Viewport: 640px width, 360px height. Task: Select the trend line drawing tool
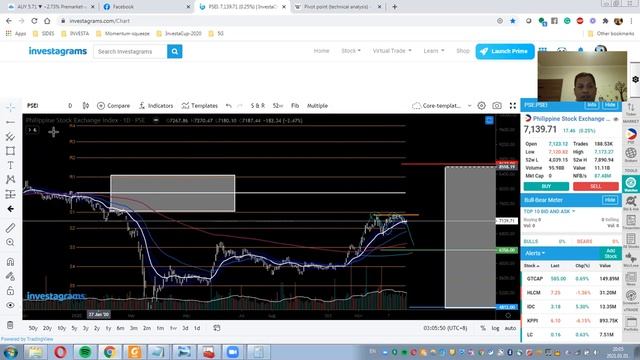[x=10, y=122]
